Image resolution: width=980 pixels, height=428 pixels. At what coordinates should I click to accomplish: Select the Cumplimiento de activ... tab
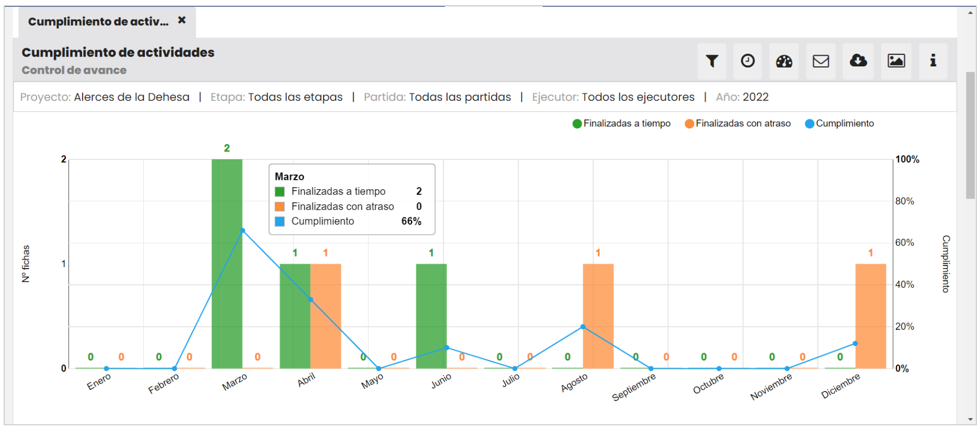click(98, 21)
